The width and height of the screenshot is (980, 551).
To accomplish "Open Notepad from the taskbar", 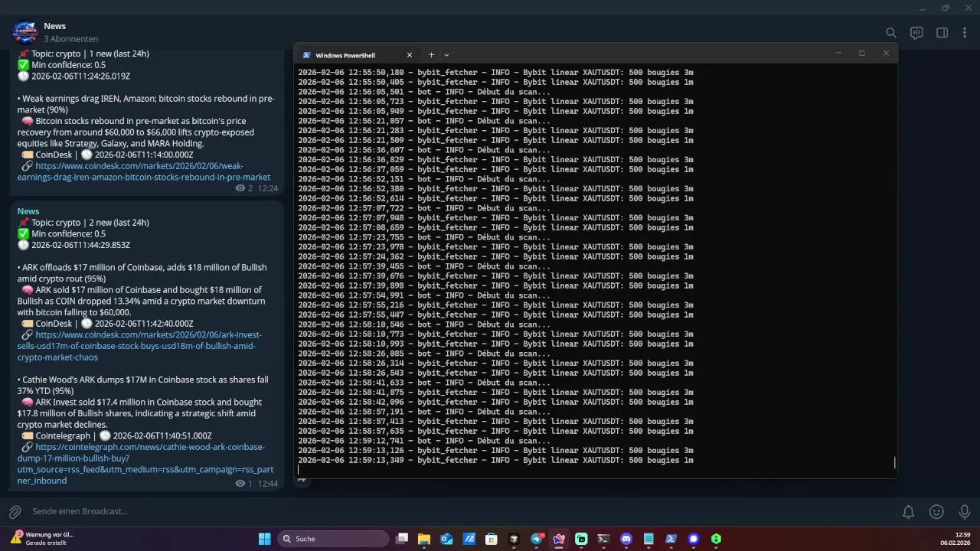I will 648,539.
